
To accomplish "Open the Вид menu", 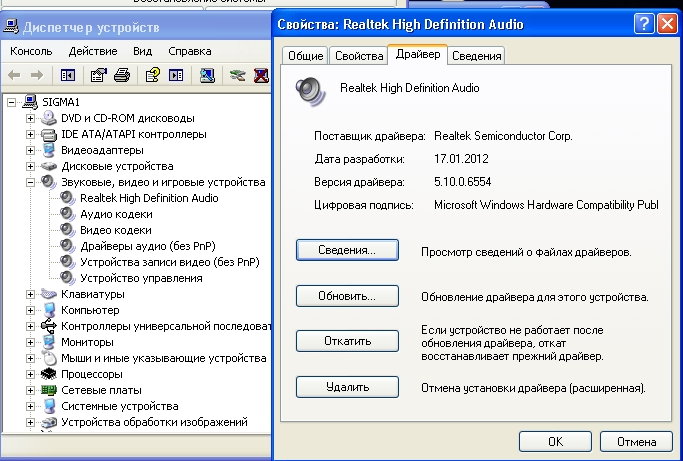I will click(x=142, y=51).
